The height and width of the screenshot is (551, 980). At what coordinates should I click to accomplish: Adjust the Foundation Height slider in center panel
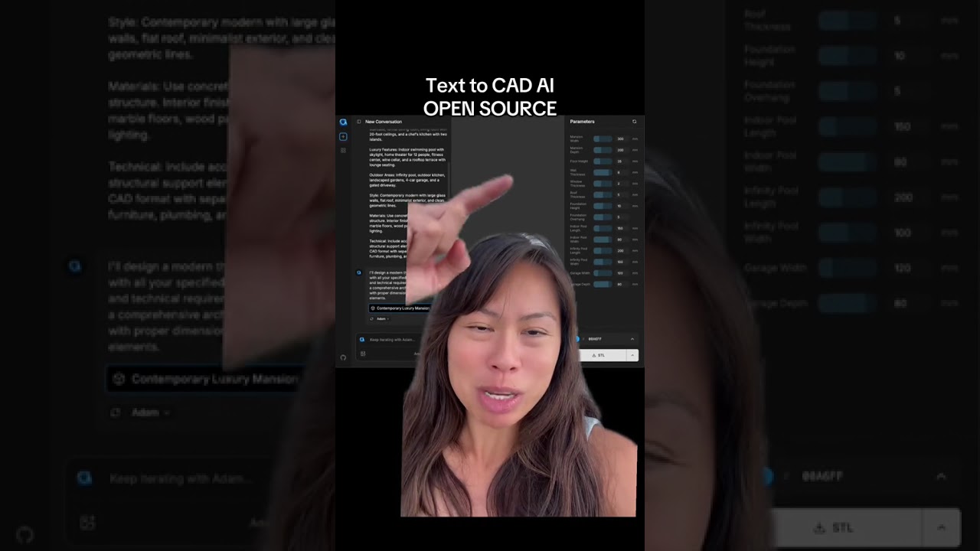tap(603, 206)
